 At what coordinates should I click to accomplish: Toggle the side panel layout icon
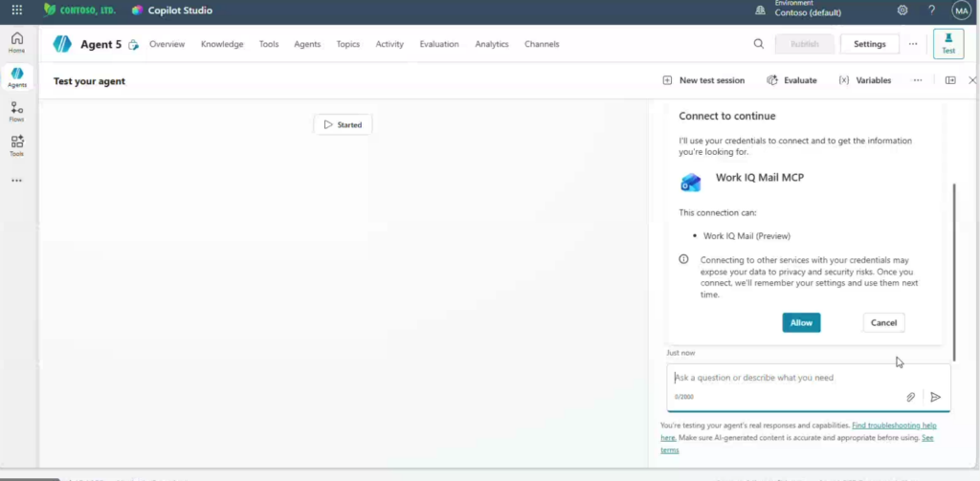[950, 80]
